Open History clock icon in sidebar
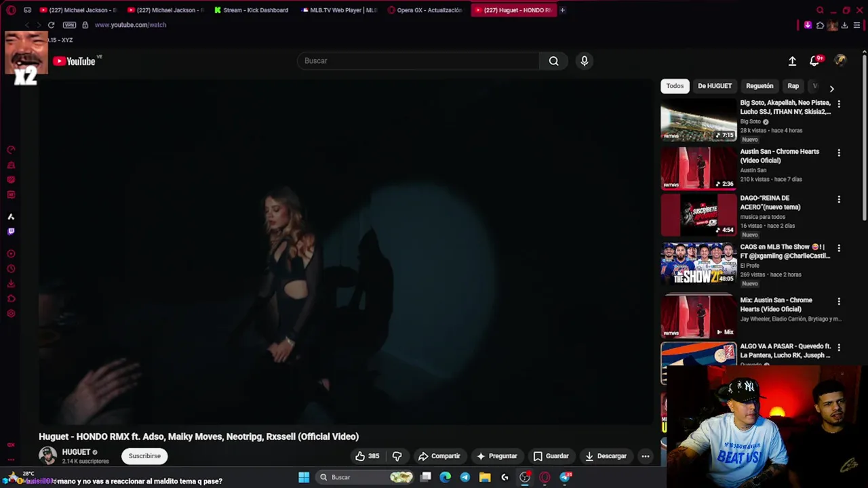Image resolution: width=868 pixels, height=488 pixels. [11, 269]
